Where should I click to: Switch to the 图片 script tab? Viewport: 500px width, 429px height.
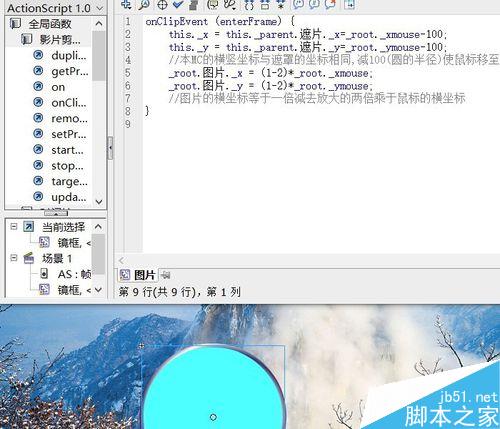click(138, 275)
